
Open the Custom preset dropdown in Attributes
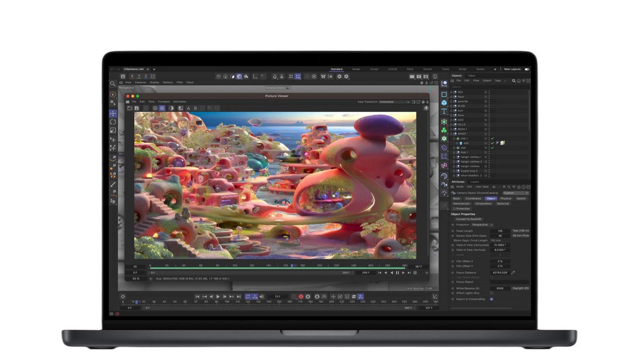tap(516, 193)
